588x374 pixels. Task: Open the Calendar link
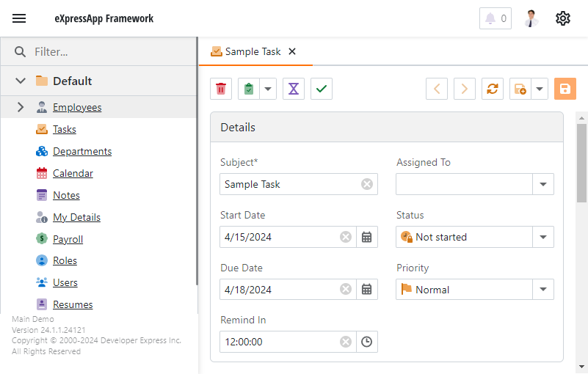[73, 174]
